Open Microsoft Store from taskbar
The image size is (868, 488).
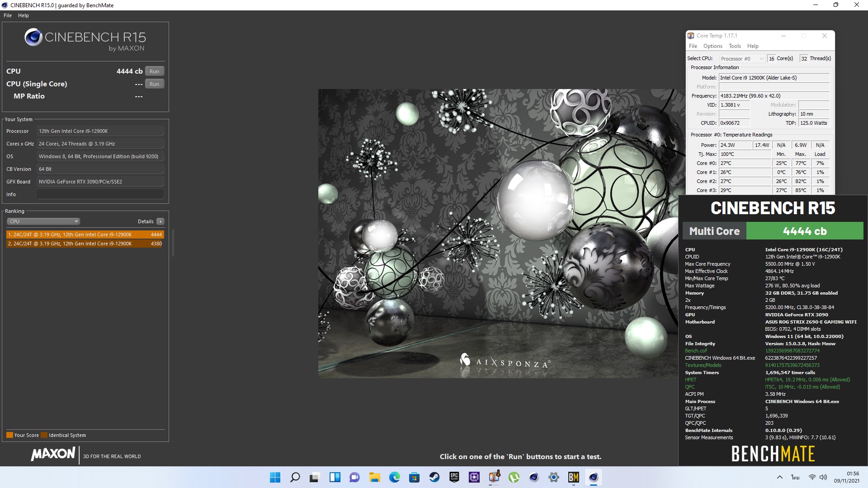click(x=414, y=477)
